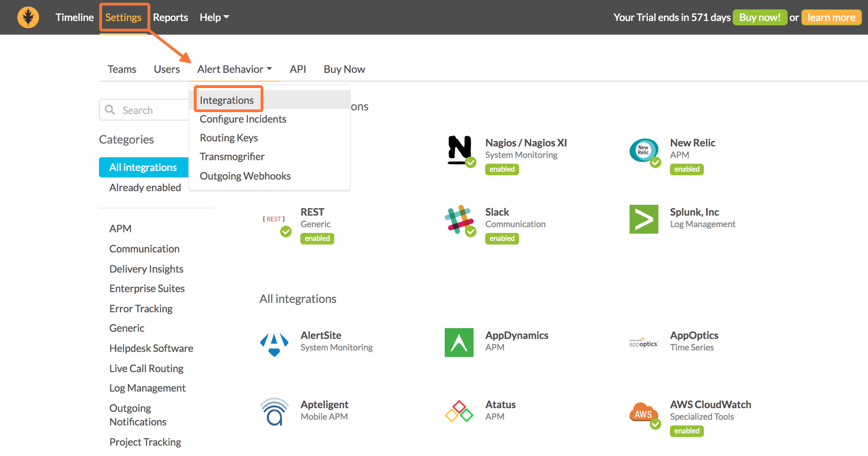868x456 pixels.
Task: Click the enabled badge under Slack
Action: 502,238
